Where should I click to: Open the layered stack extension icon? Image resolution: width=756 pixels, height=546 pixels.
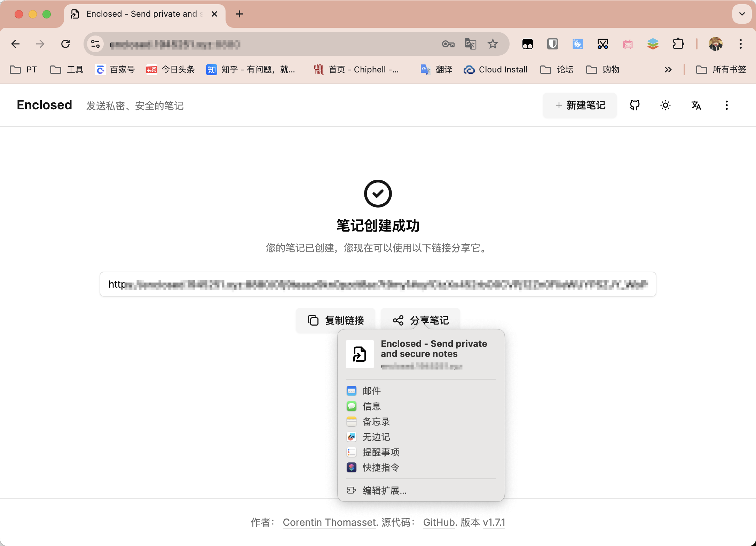(x=653, y=44)
